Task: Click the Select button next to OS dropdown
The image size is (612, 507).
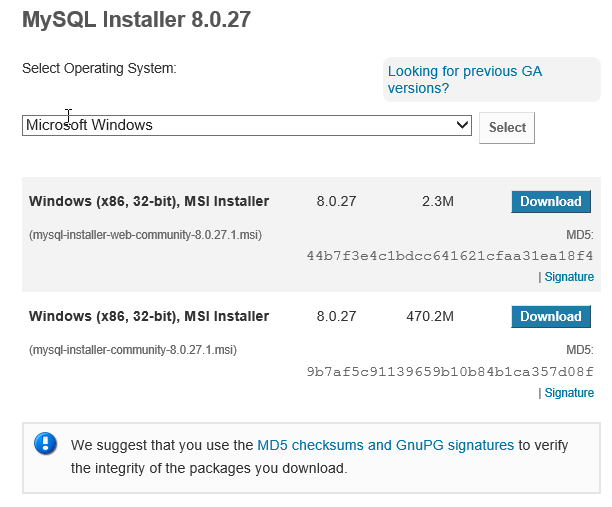Action: pyautogui.click(x=507, y=128)
